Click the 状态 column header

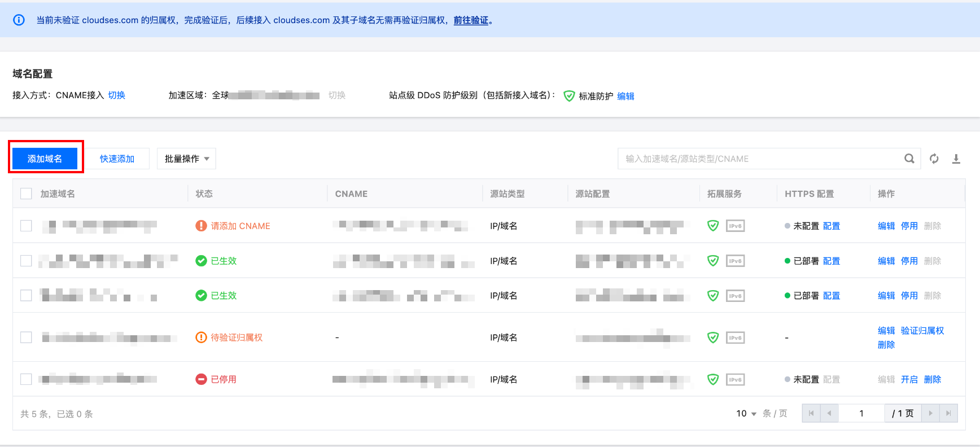[x=204, y=194]
